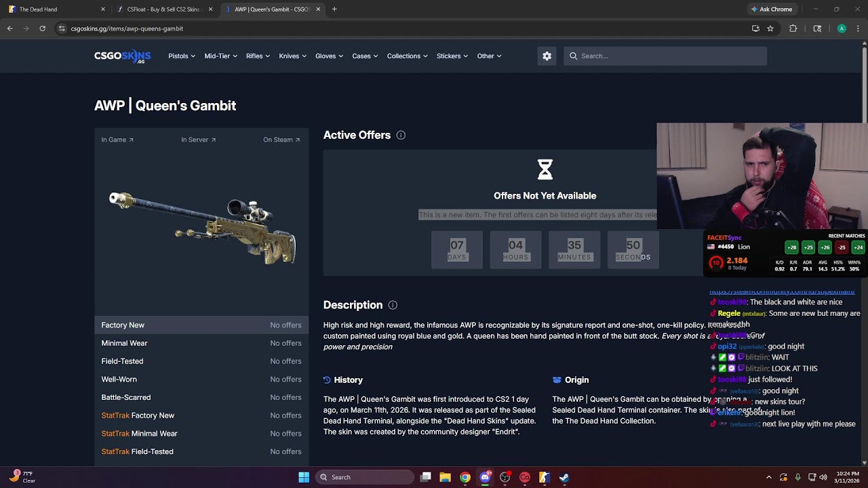Open the site settings gear icon
The image size is (868, 488).
547,56
